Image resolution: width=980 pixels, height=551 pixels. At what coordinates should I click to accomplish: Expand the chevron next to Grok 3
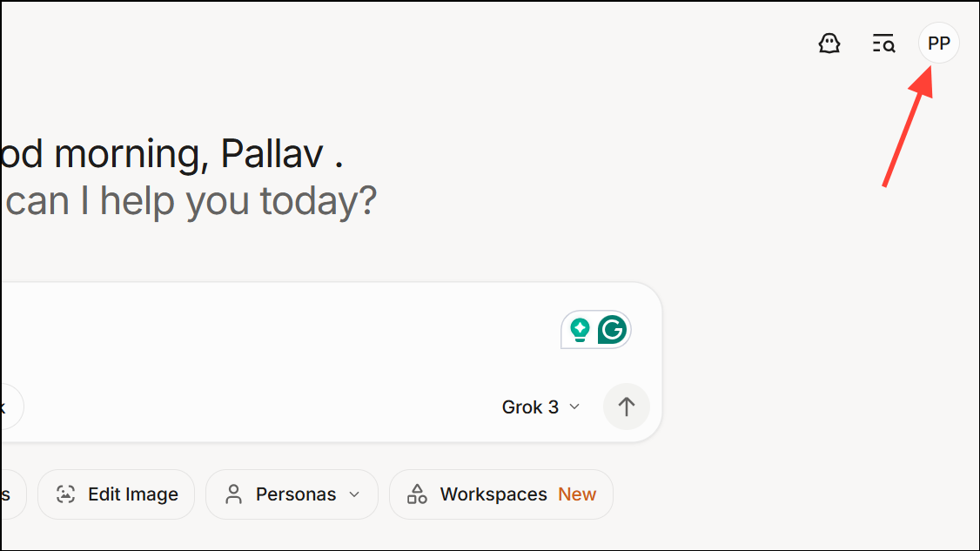574,407
